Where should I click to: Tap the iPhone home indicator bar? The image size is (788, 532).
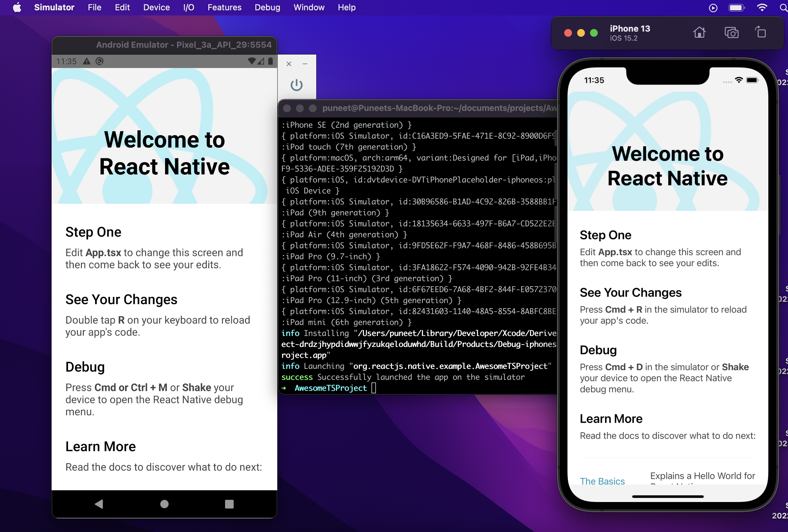(x=668, y=497)
